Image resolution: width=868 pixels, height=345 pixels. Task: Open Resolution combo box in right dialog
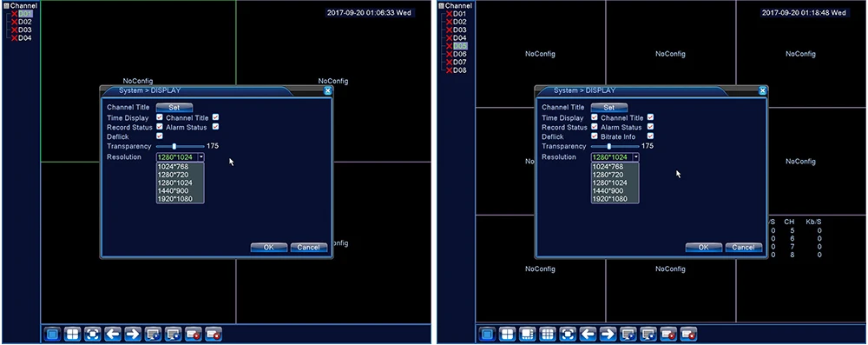pyautogui.click(x=615, y=157)
